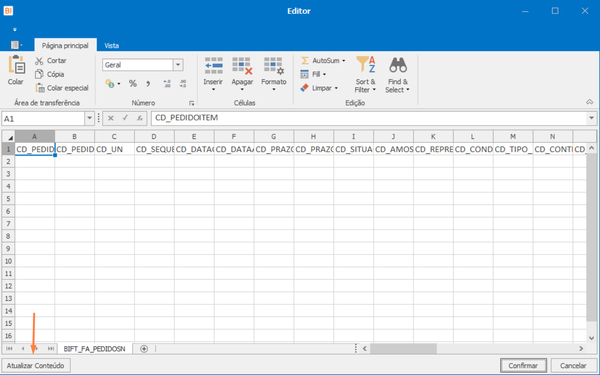Screen dimensions: 600x375
Task: Increase decimal places
Action: [x=167, y=83]
